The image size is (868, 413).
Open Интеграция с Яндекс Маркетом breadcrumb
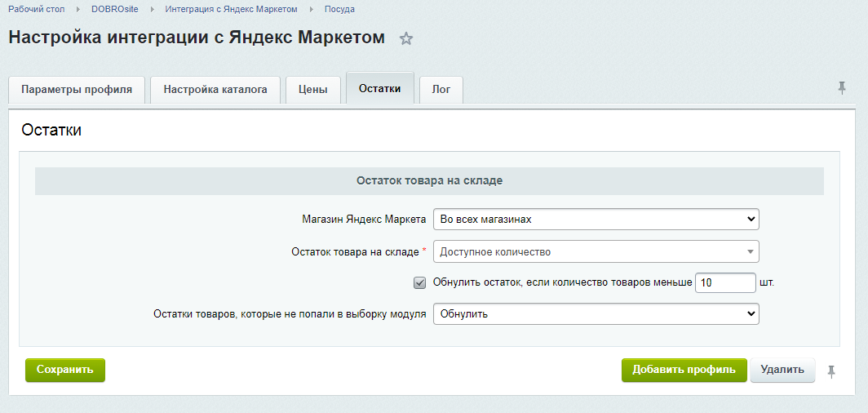click(231, 10)
